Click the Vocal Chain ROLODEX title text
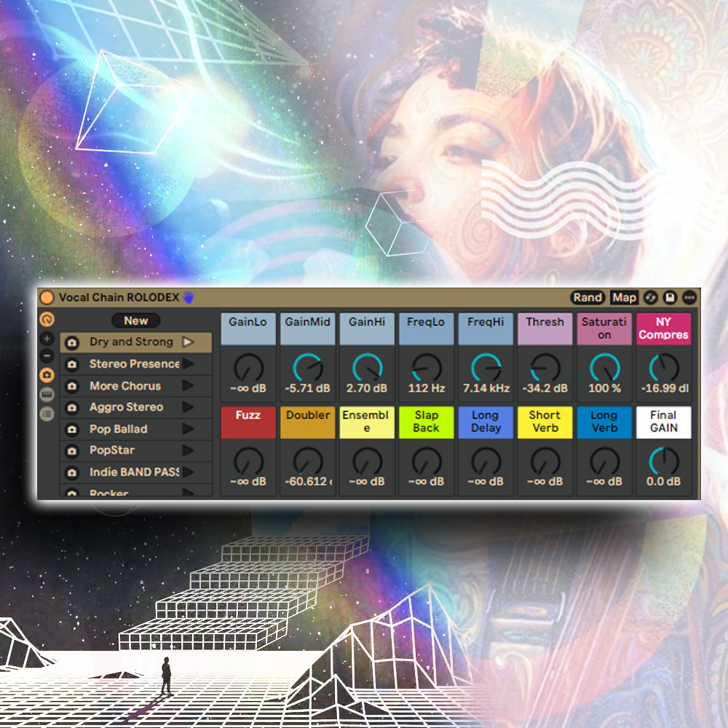This screenshot has height=728, width=728. pos(119,297)
